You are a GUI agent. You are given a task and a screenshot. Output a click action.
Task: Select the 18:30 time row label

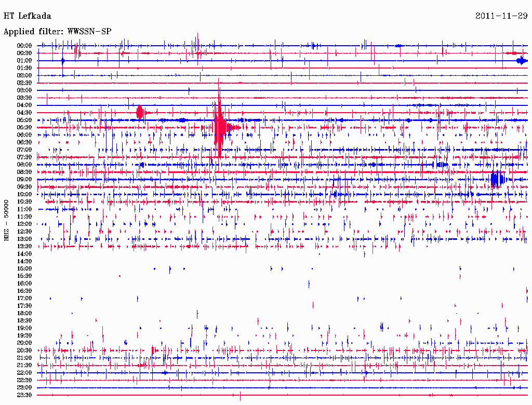[x=24, y=320]
